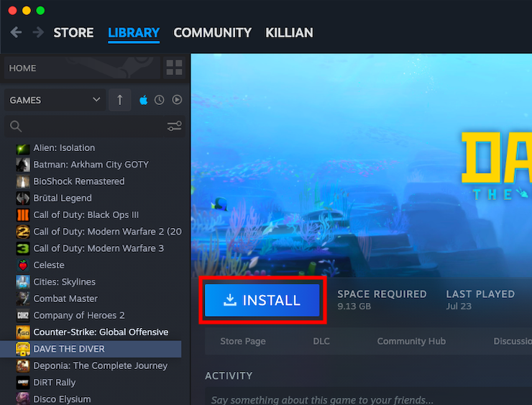The width and height of the screenshot is (532, 405).
Task: Select BioShock Remastered title text
Action: [x=79, y=181]
